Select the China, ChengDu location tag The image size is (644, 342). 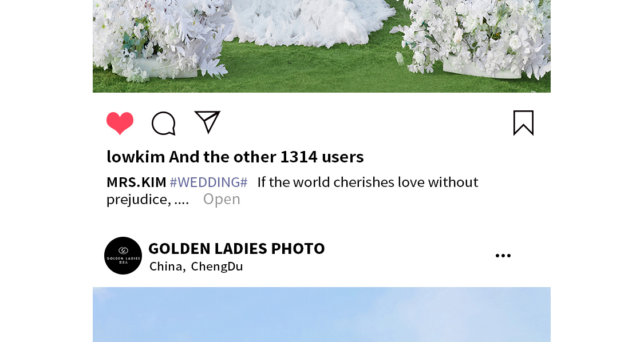pyautogui.click(x=196, y=267)
